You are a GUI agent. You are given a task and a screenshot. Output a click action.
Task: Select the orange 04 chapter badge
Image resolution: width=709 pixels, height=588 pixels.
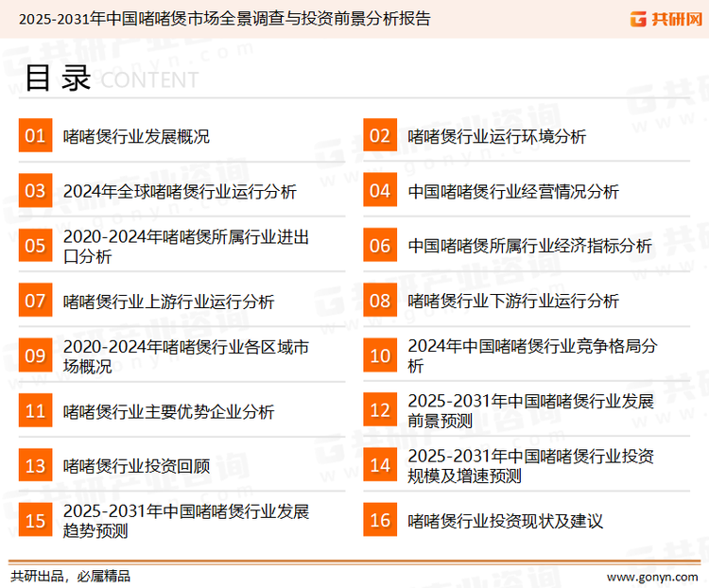(380, 190)
